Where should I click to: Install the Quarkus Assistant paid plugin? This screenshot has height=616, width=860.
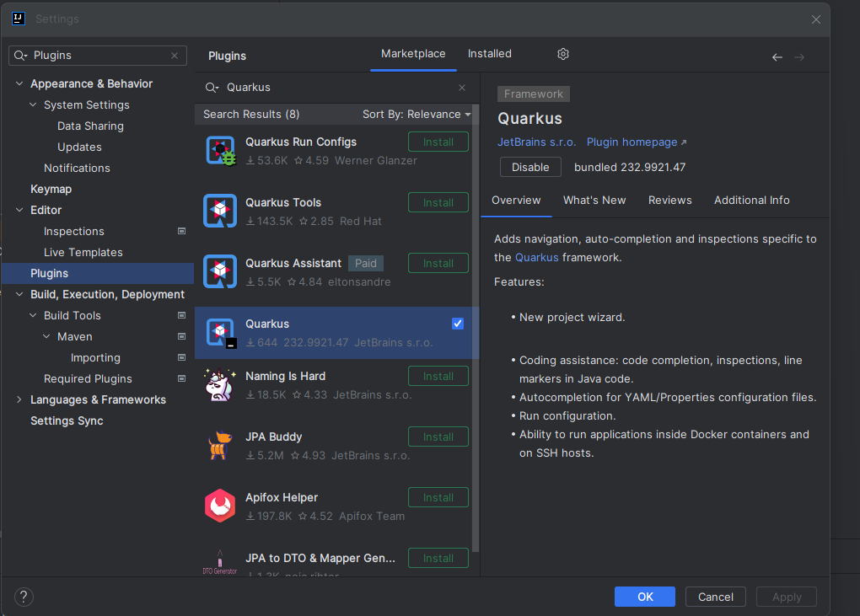438,264
